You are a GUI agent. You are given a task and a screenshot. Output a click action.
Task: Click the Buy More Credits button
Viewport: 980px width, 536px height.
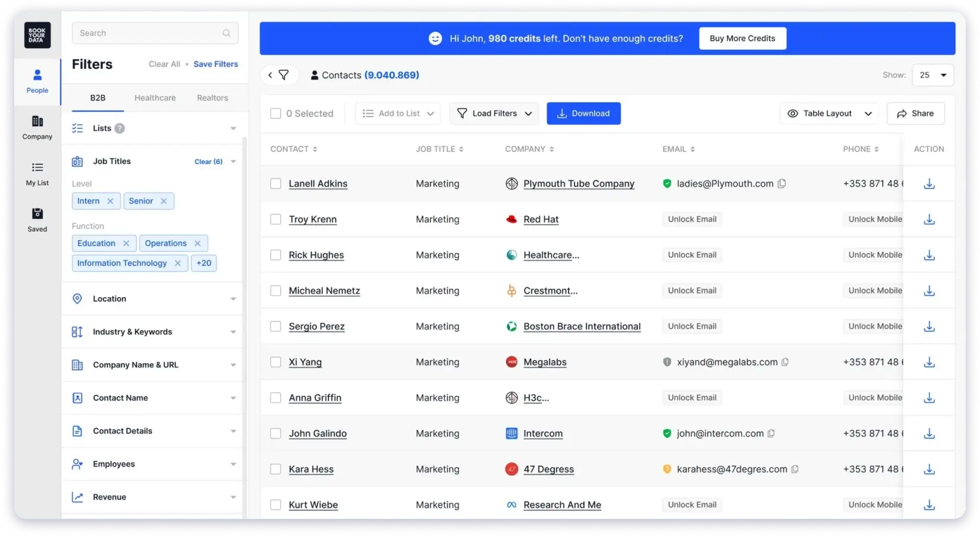[x=742, y=39]
